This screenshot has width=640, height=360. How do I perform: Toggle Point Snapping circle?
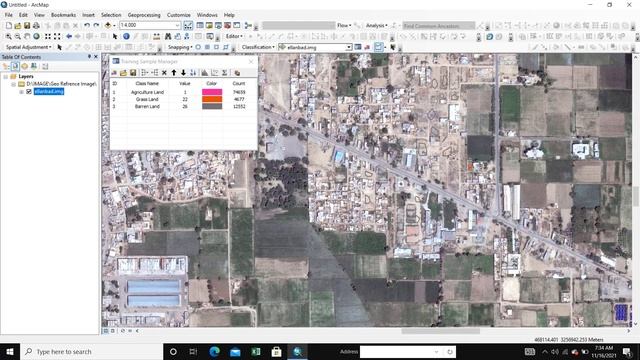(198, 47)
